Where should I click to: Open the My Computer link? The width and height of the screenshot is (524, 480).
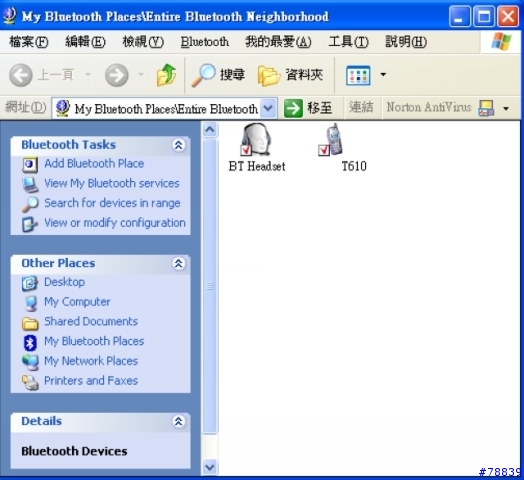(x=77, y=302)
